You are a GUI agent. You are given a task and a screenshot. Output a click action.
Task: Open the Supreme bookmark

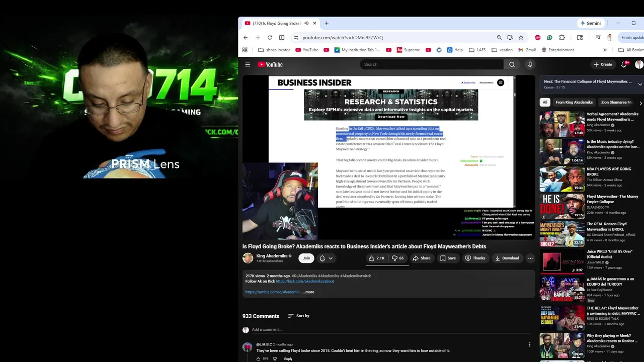point(409,50)
